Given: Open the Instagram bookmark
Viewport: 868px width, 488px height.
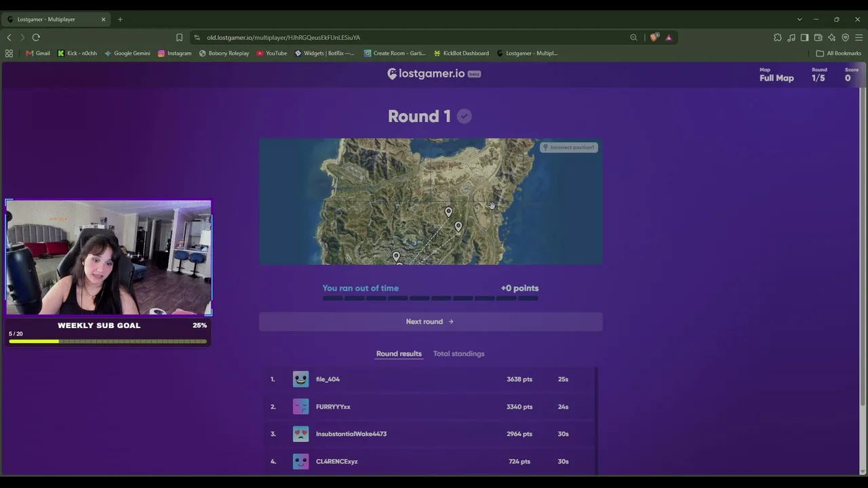Looking at the screenshot, I should pyautogui.click(x=174, y=53).
